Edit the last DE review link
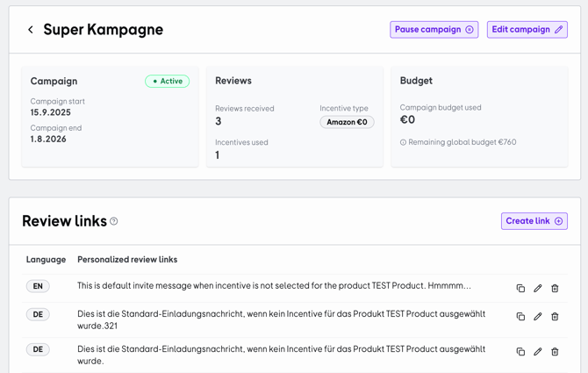 538,351
